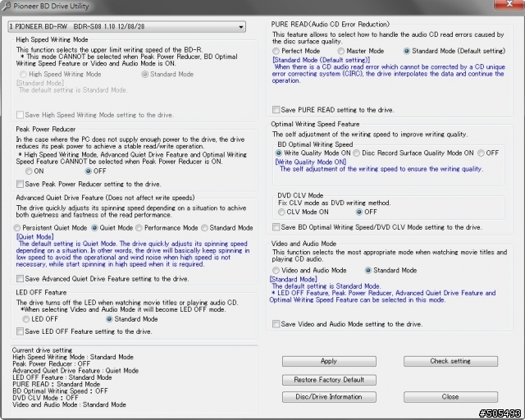Choose Standard Mode under Advanced Quiet Drive

204,228
